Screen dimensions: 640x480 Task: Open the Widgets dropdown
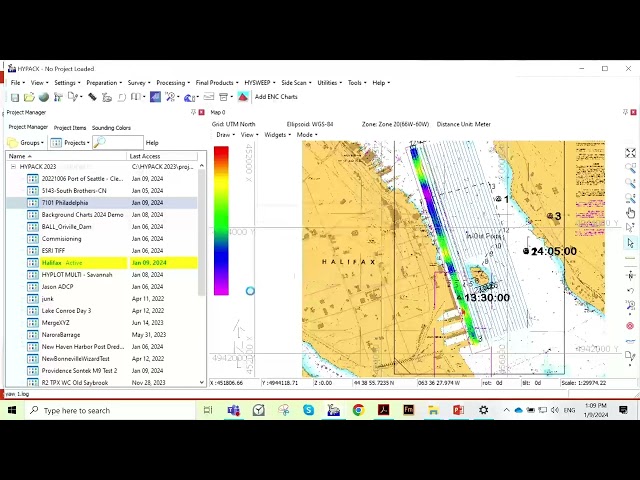pos(278,135)
